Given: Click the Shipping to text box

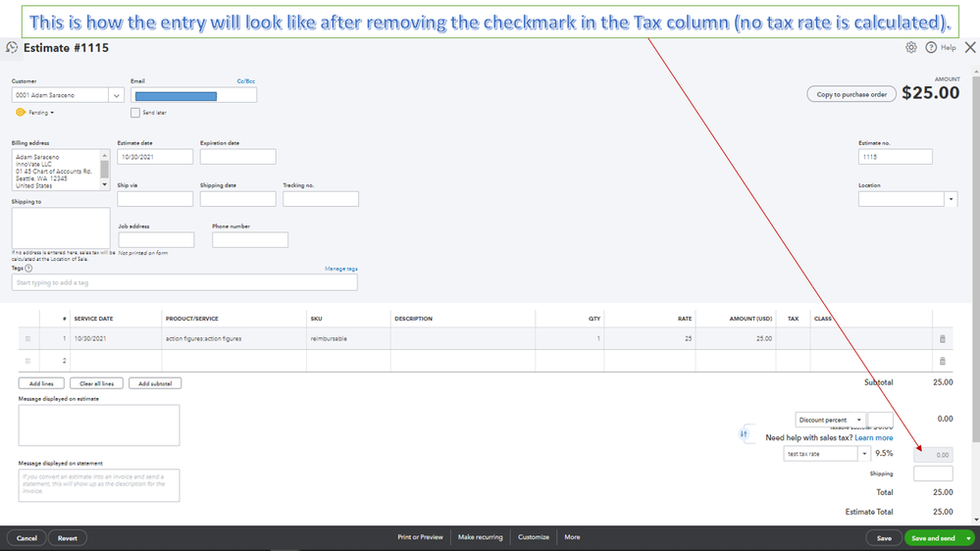Looking at the screenshot, I should pyautogui.click(x=61, y=228).
